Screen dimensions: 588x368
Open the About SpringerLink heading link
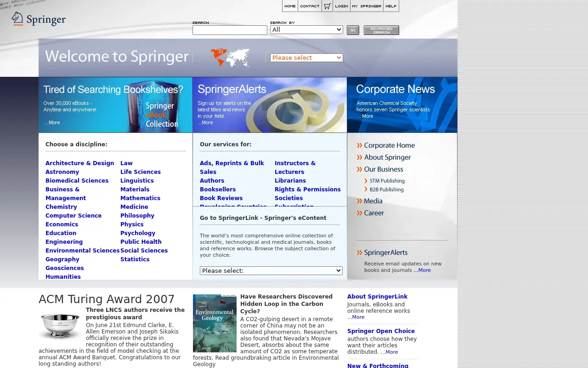pos(377,297)
